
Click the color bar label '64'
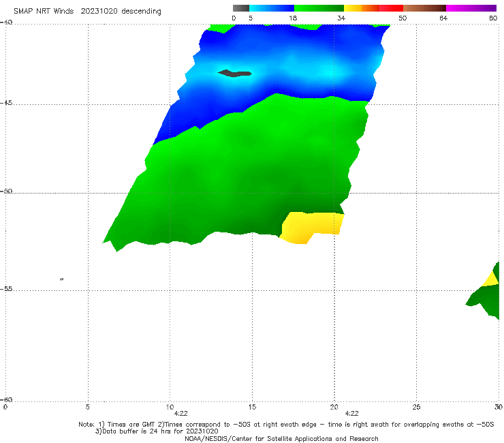coord(443,18)
